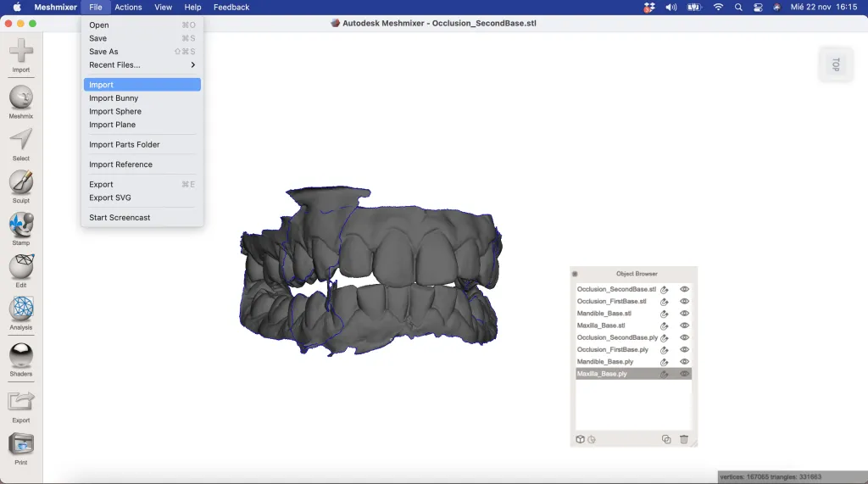The image size is (868, 484).
Task: Toggle magnet icon for Maxilla_Base.ply
Action: coord(664,375)
